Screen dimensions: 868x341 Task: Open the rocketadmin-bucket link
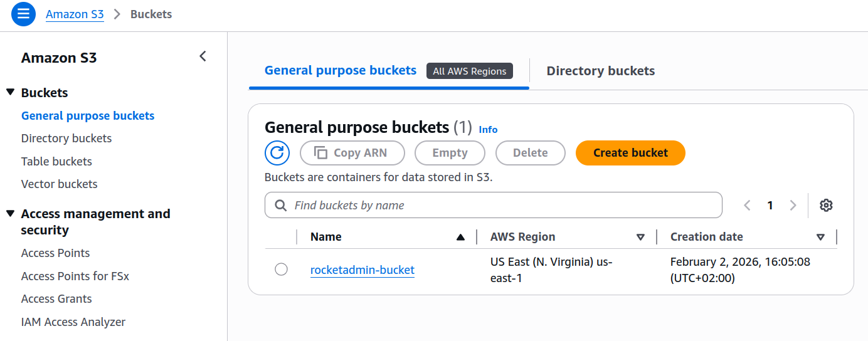(x=362, y=270)
